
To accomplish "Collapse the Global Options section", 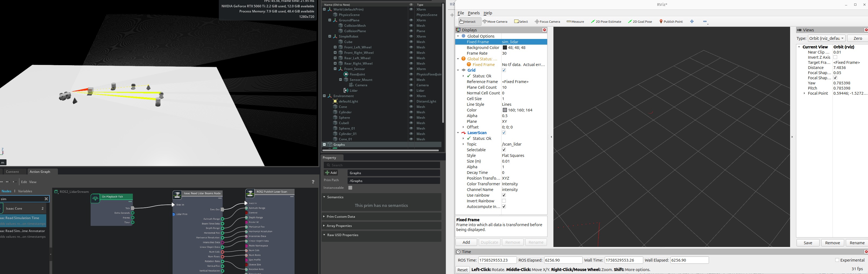I will click(x=458, y=36).
